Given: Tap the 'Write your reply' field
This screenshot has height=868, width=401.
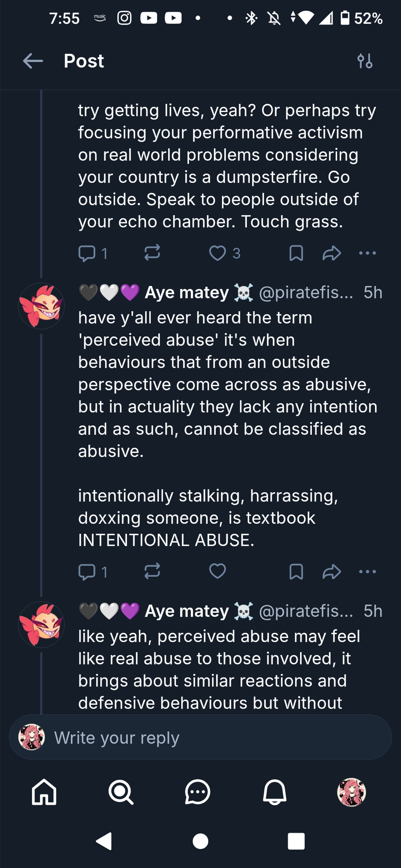Looking at the screenshot, I should 200,737.
